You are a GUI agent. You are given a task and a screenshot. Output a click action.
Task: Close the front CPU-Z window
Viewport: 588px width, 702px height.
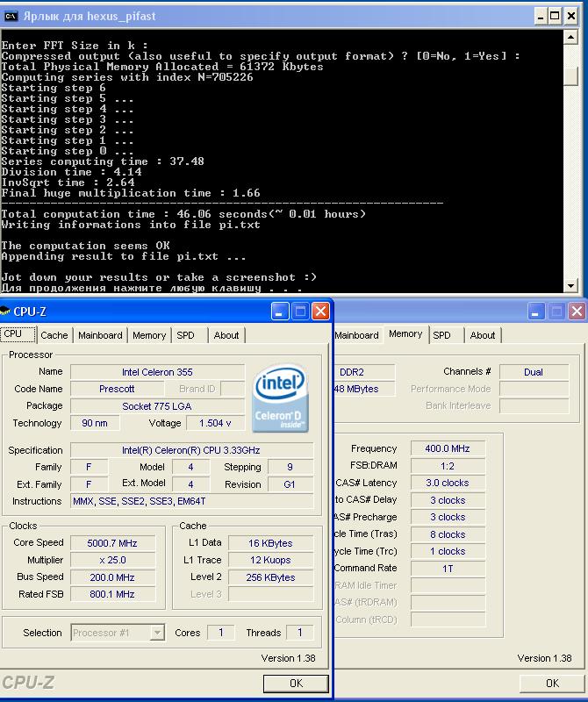click(320, 312)
